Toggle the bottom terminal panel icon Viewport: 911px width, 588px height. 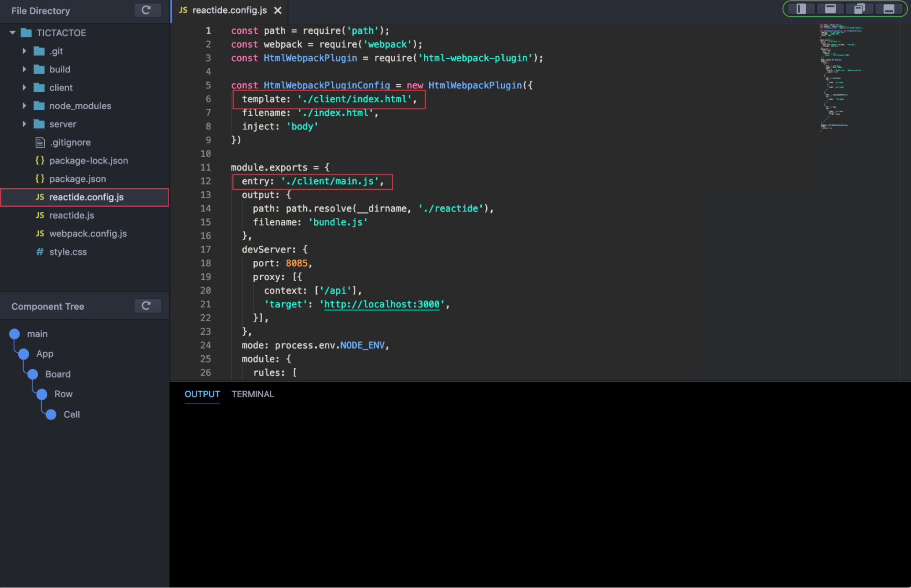889,8
